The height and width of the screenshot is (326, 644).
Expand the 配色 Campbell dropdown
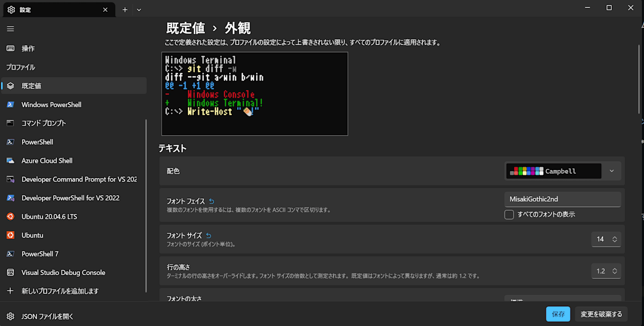pyautogui.click(x=563, y=171)
